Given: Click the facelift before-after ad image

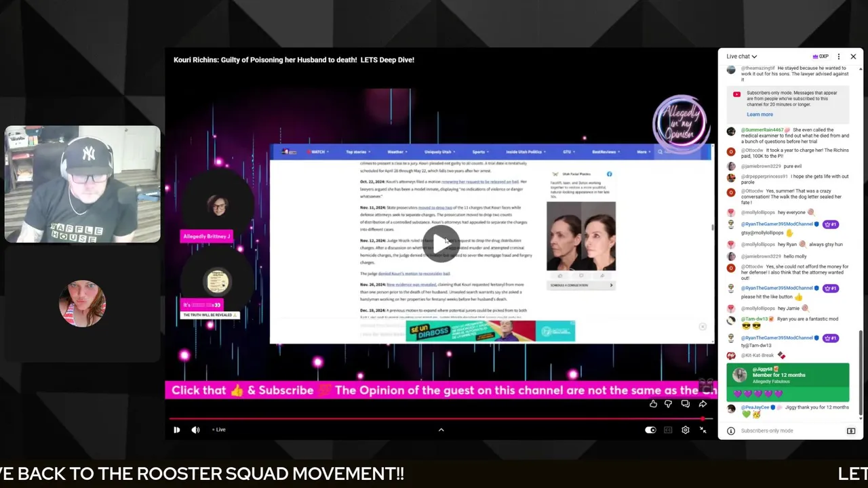Looking at the screenshot, I should [x=581, y=236].
